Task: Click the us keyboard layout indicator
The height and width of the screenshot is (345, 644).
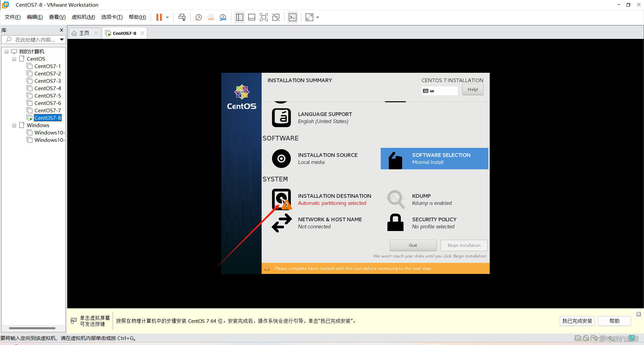Action: [x=439, y=91]
